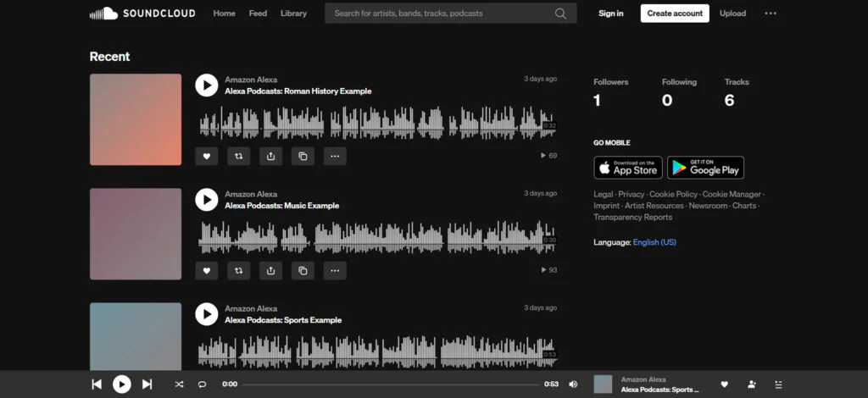Open Amazon Alexa artist link above Music Example

(251, 194)
